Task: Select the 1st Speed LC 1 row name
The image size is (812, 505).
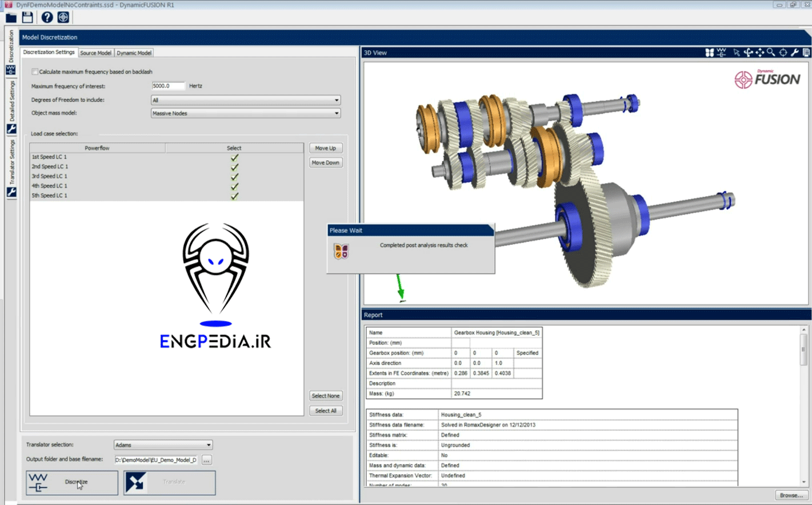Action: click(49, 157)
